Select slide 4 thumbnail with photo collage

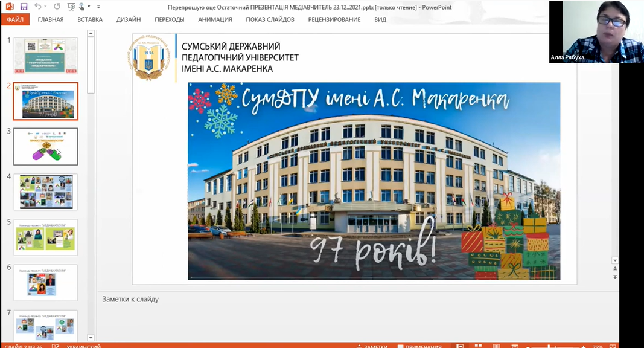coord(46,192)
